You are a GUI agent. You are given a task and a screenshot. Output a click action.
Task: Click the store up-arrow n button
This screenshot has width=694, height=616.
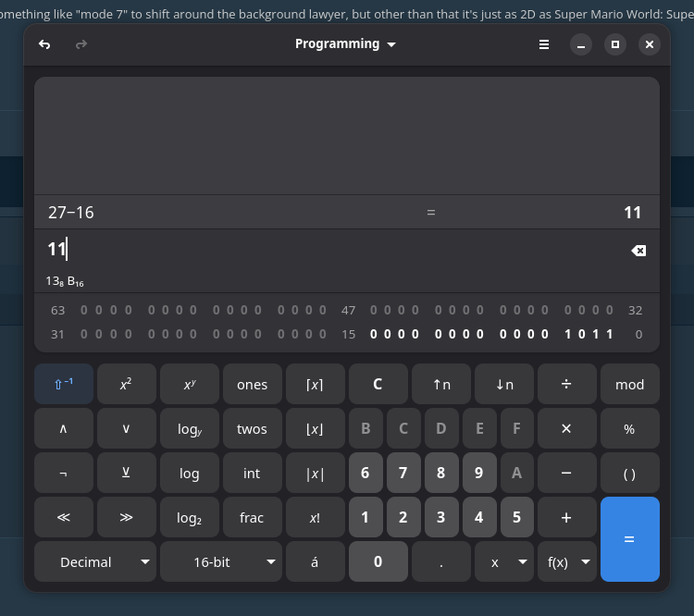[441, 384]
